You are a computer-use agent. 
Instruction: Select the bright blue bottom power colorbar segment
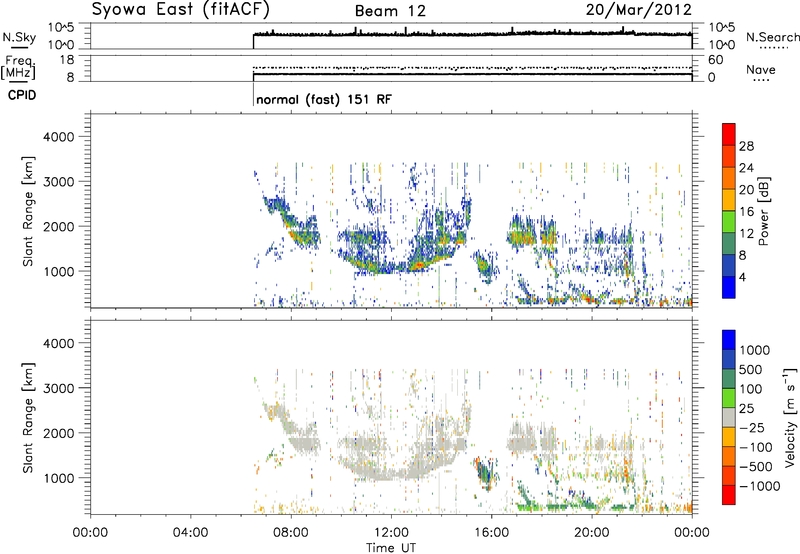pyautogui.click(x=729, y=287)
